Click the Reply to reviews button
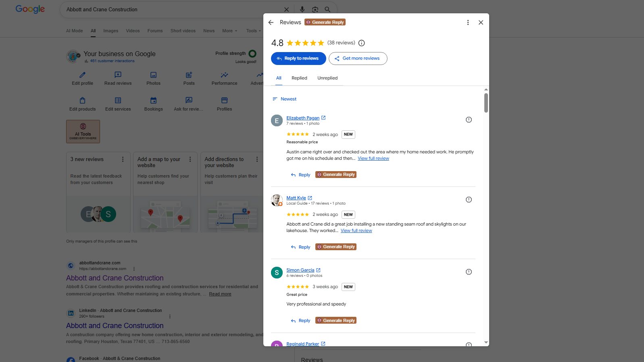The height and width of the screenshot is (362, 644). click(x=298, y=59)
